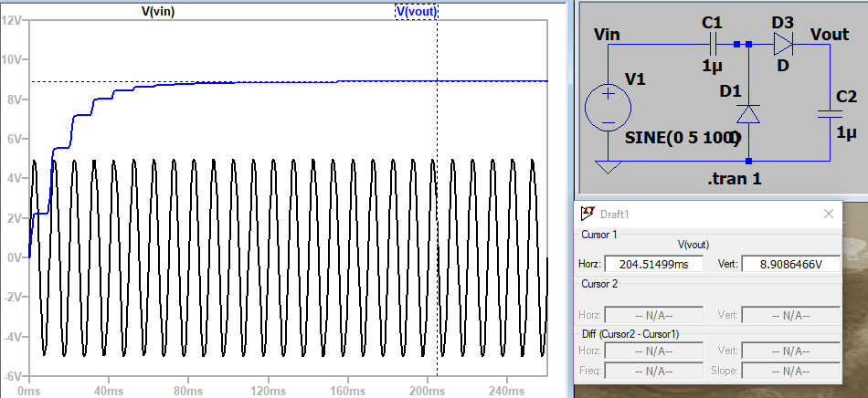Click the ground symbol below V1
The height and width of the screenshot is (398, 868).
click(x=607, y=168)
